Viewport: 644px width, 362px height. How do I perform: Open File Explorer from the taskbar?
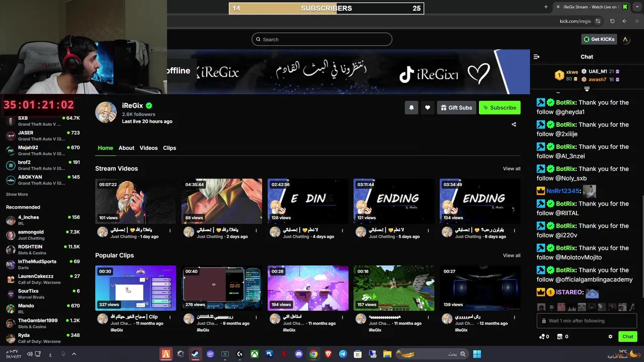387,354
